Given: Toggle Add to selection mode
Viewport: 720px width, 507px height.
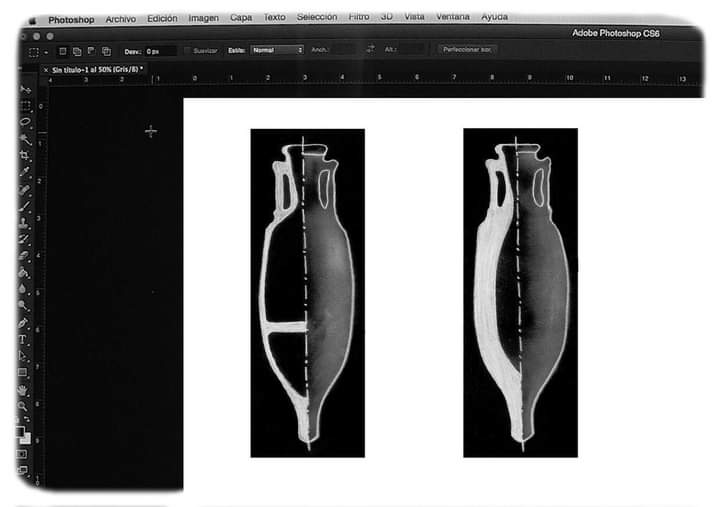Looking at the screenshot, I should coord(76,49).
